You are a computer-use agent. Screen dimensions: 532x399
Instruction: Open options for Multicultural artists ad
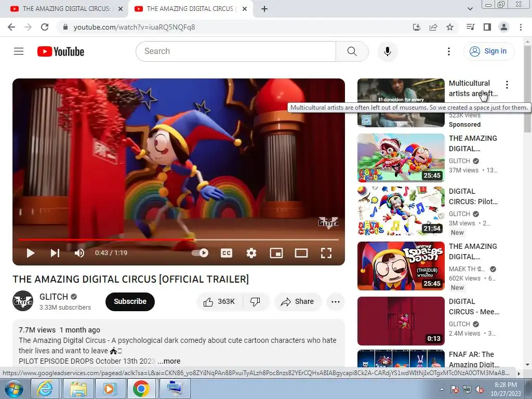point(507,85)
